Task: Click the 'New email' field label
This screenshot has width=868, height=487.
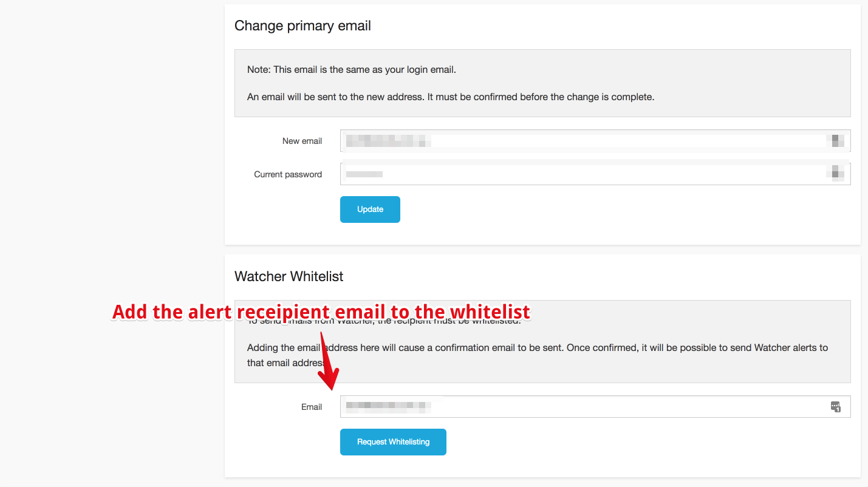Action: [302, 141]
